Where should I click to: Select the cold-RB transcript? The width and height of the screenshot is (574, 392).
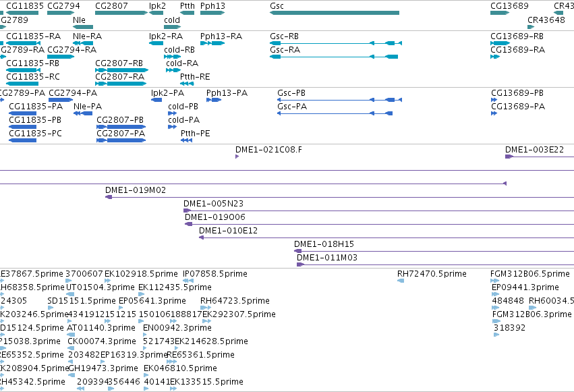tap(173, 57)
